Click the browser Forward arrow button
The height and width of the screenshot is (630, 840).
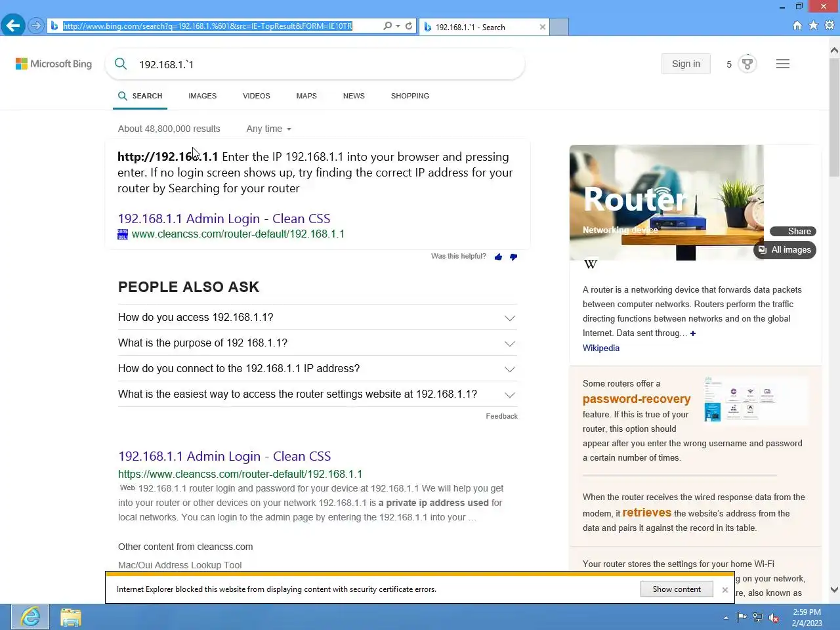pos(36,26)
